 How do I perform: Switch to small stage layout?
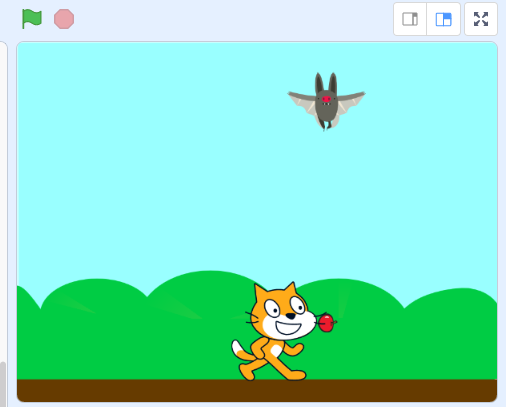[410, 19]
